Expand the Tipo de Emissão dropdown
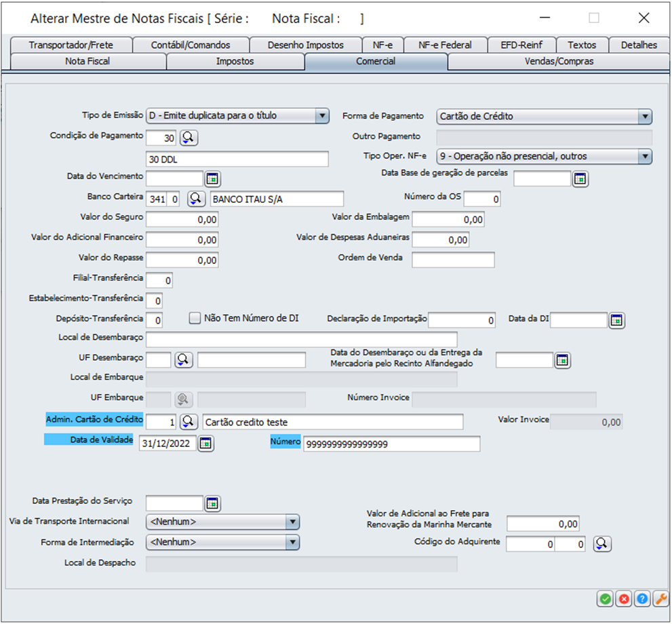 [x=322, y=116]
